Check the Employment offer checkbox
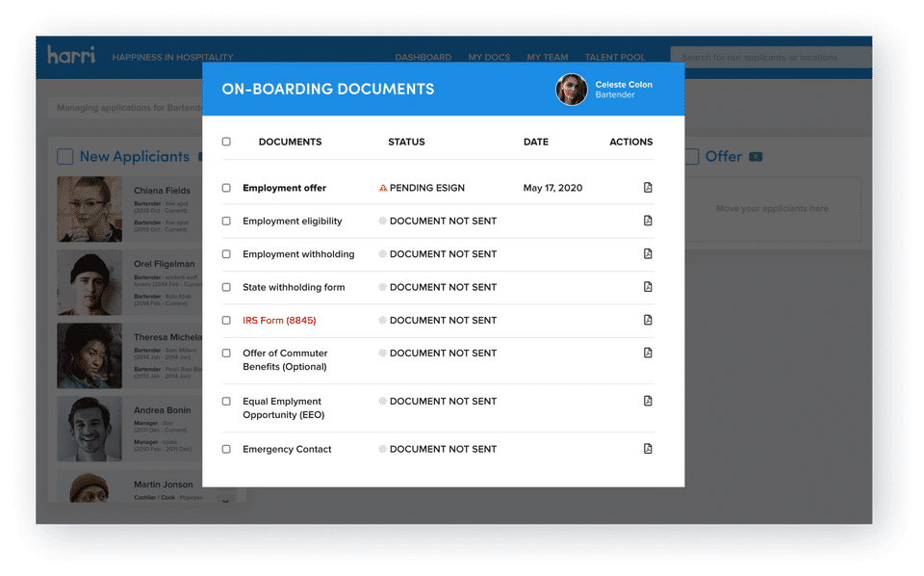 pos(226,188)
